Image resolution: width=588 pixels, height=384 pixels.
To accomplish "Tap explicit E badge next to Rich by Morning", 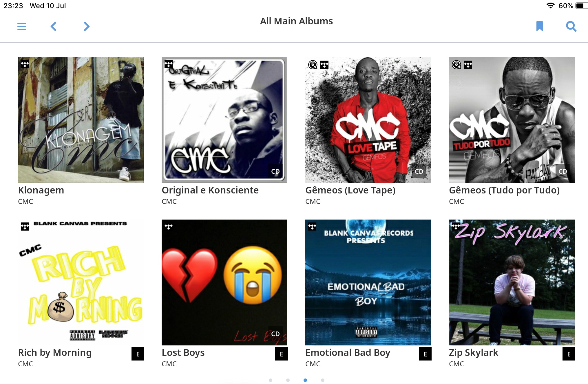I will tap(138, 354).
